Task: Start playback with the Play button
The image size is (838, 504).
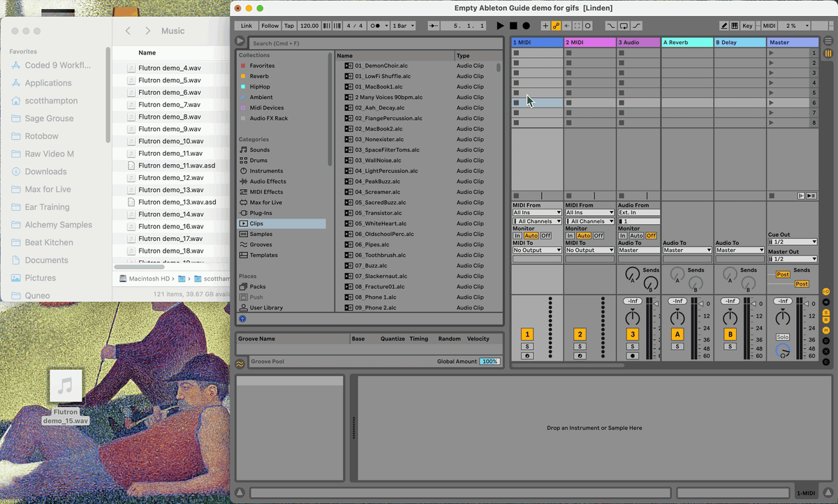Action: pyautogui.click(x=500, y=26)
